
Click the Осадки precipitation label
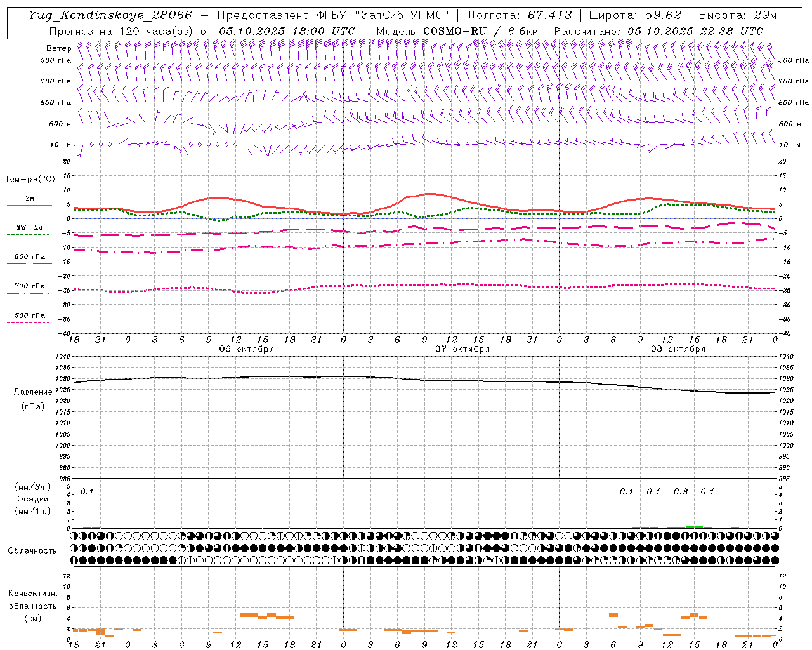pyautogui.click(x=33, y=499)
